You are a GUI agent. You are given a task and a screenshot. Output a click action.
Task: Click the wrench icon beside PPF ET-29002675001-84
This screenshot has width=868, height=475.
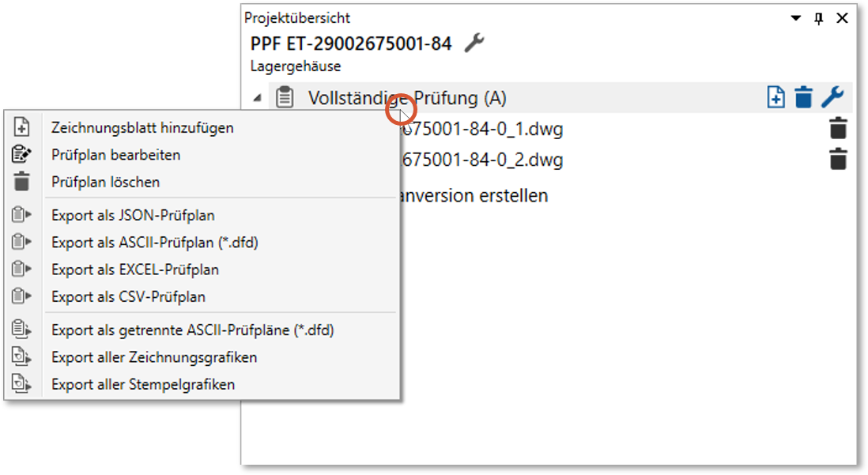474,43
